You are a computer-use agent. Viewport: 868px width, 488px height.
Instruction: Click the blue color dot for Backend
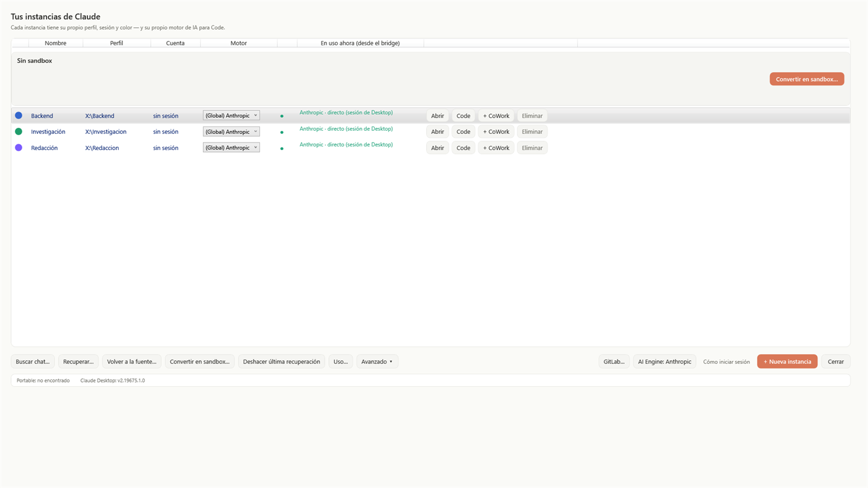click(x=19, y=115)
